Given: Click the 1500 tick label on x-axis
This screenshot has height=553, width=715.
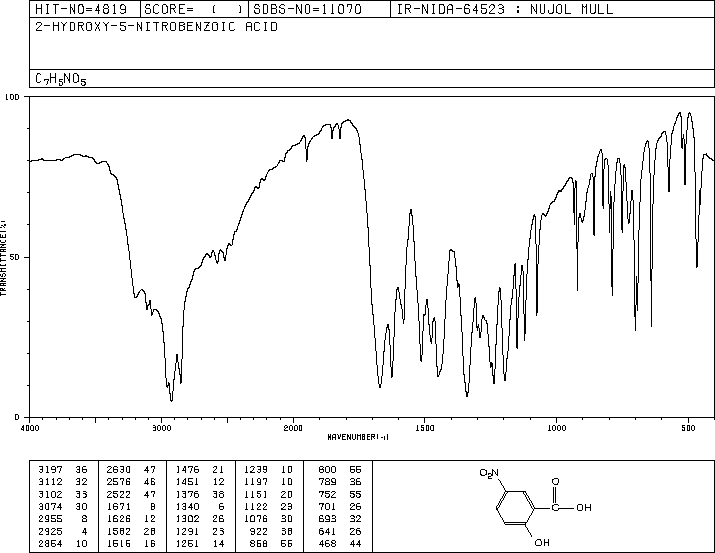Looking at the screenshot, I should point(425,428).
